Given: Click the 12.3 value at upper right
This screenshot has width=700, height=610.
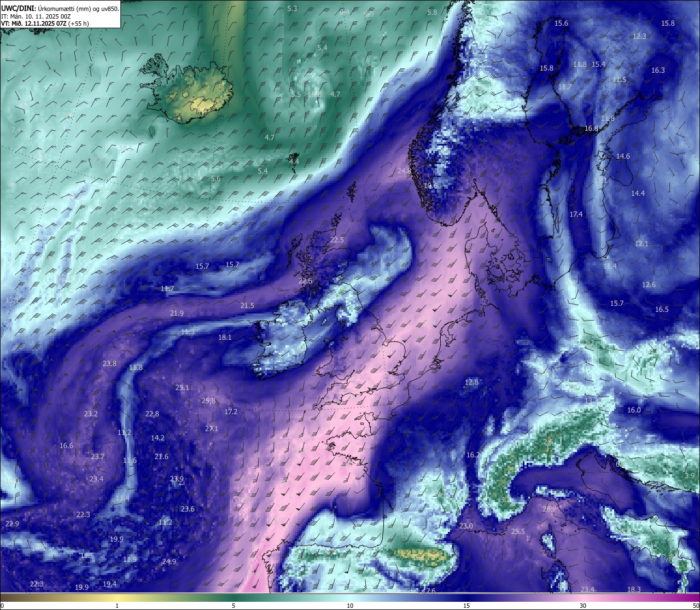Looking at the screenshot, I should 639,37.
